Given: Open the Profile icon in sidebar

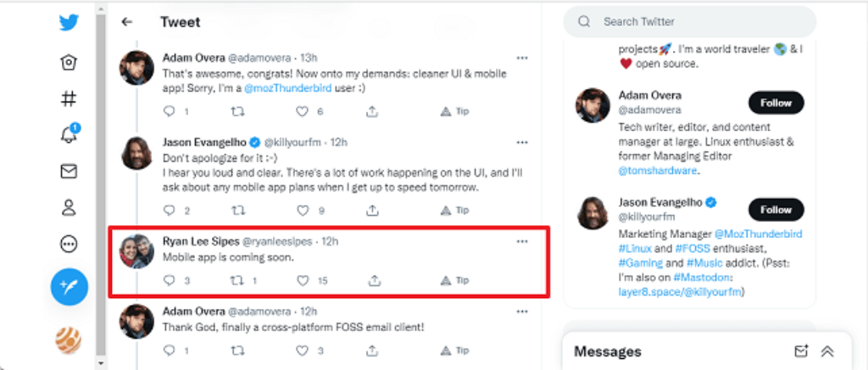Looking at the screenshot, I should pos(69,207).
